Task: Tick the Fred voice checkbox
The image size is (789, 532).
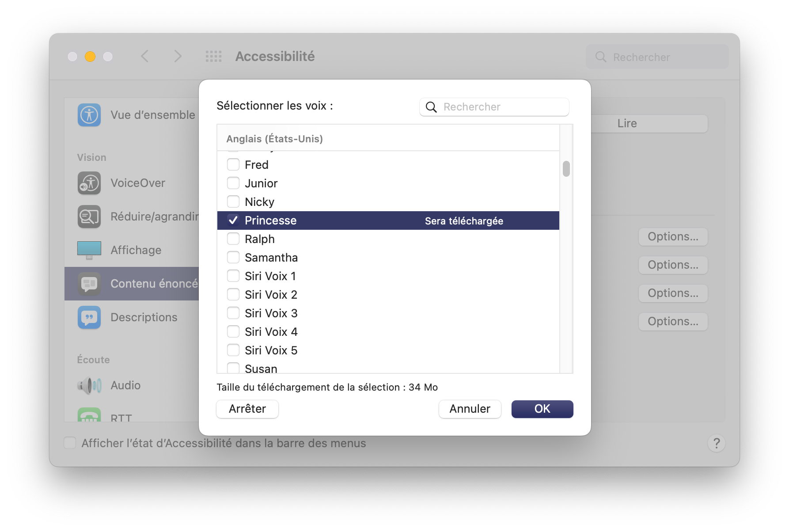Action: (233, 164)
